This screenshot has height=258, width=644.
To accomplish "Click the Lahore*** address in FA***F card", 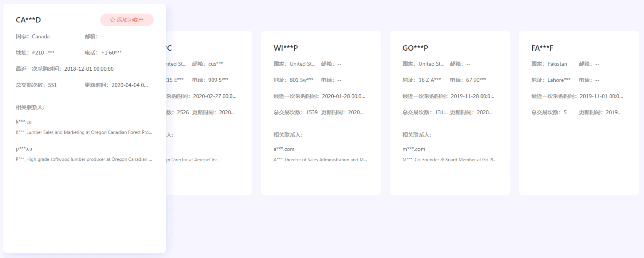I will [x=559, y=80].
